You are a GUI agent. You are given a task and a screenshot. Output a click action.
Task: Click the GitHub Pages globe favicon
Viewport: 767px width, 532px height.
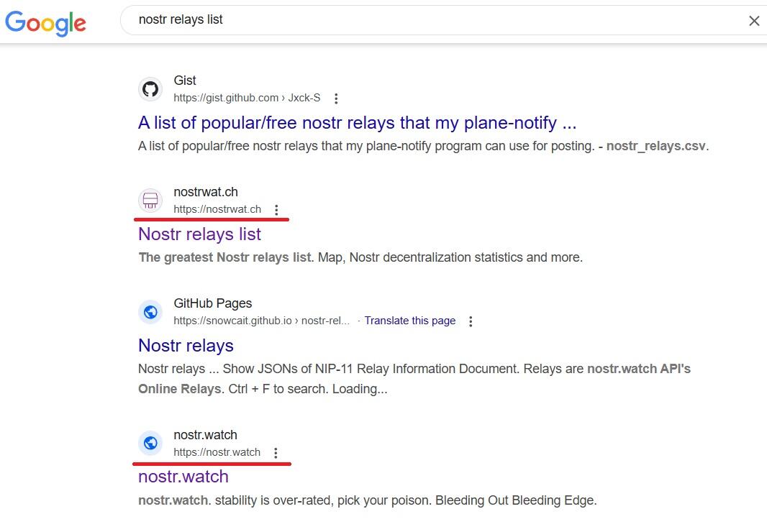pyautogui.click(x=150, y=312)
